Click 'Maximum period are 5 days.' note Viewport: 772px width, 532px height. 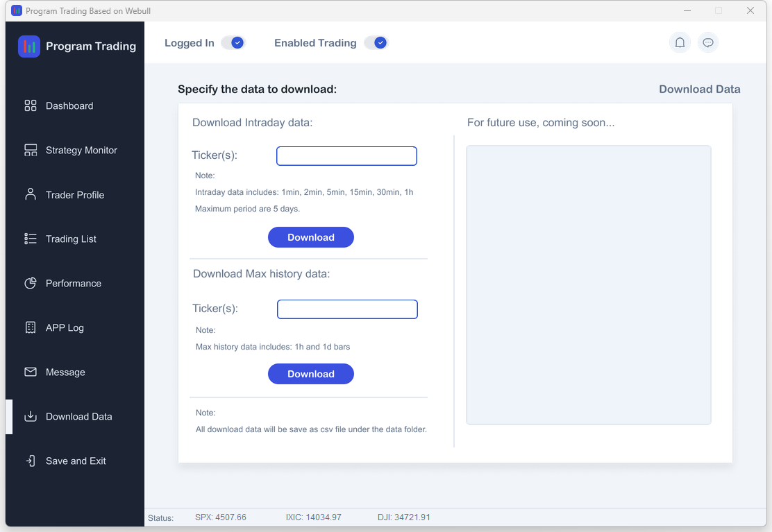point(247,209)
